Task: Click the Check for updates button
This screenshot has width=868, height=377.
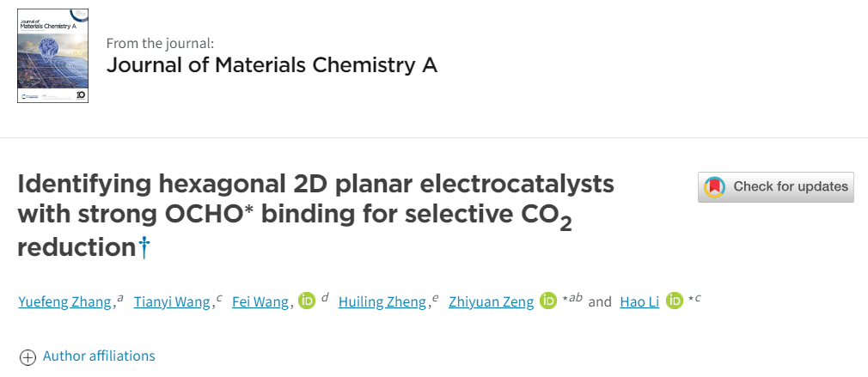Action: tap(775, 186)
